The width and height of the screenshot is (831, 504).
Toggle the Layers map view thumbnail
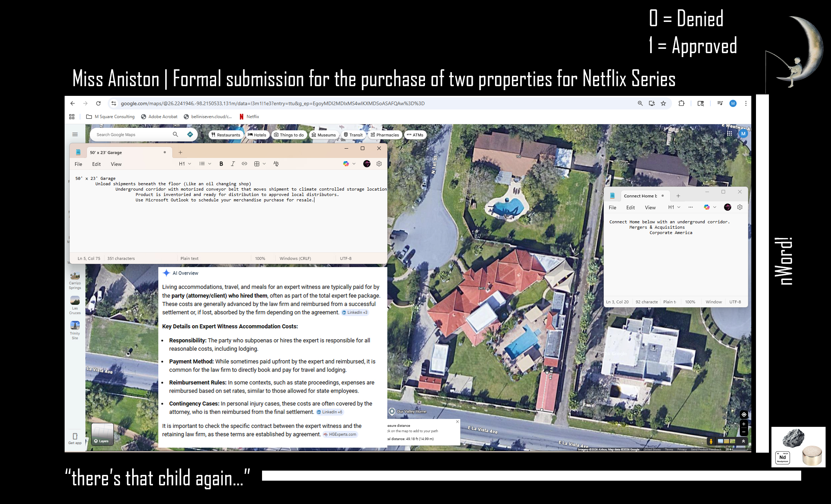pos(102,434)
